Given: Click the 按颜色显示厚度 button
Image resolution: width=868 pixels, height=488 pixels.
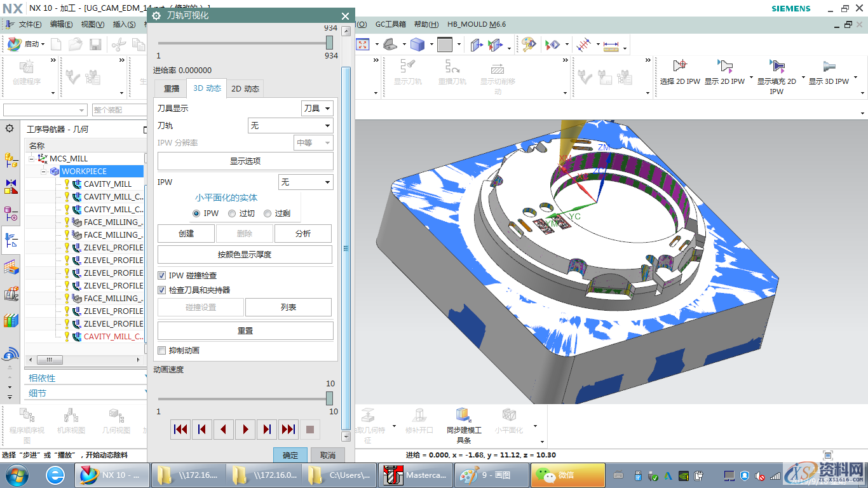Looking at the screenshot, I should 245,255.
